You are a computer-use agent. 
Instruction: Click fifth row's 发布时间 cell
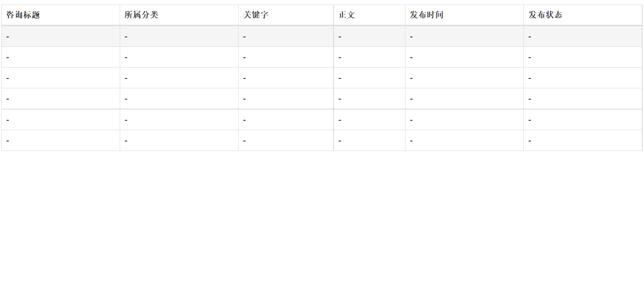pos(464,120)
